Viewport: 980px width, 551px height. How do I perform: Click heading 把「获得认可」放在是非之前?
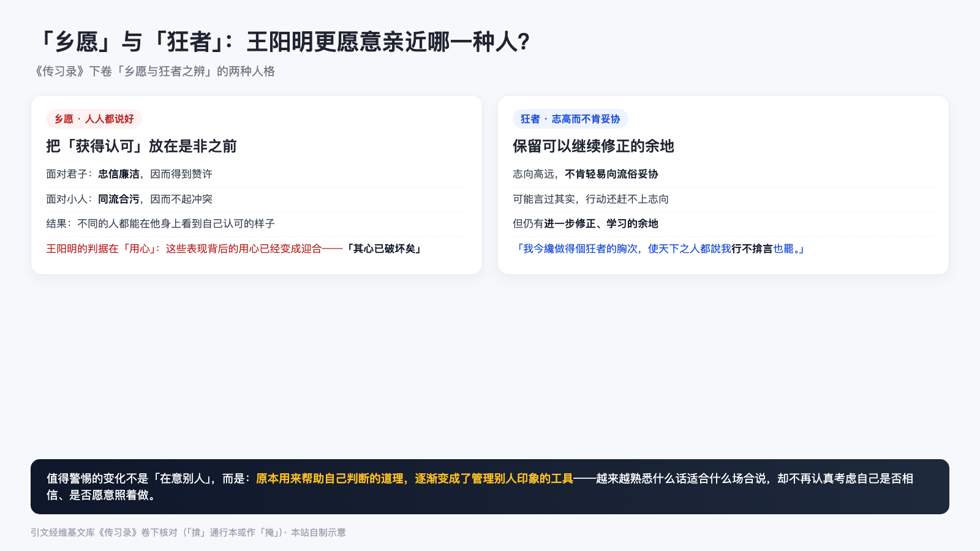[x=141, y=146]
